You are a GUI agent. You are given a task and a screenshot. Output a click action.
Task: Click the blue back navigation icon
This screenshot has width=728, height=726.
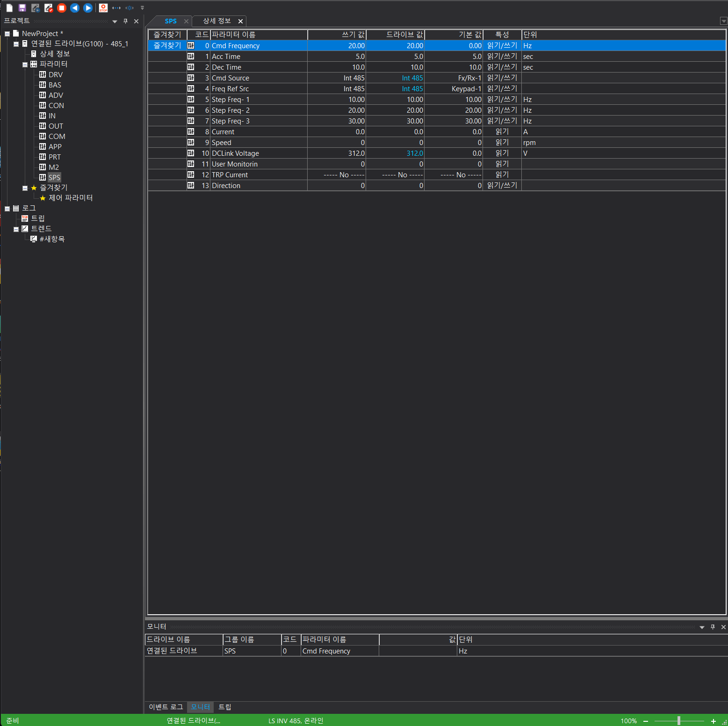[x=74, y=7]
